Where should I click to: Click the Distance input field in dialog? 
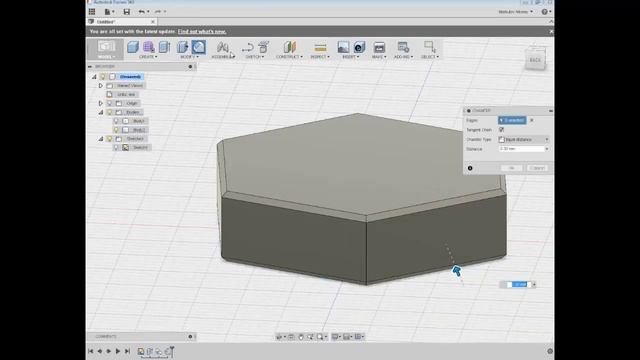521,149
